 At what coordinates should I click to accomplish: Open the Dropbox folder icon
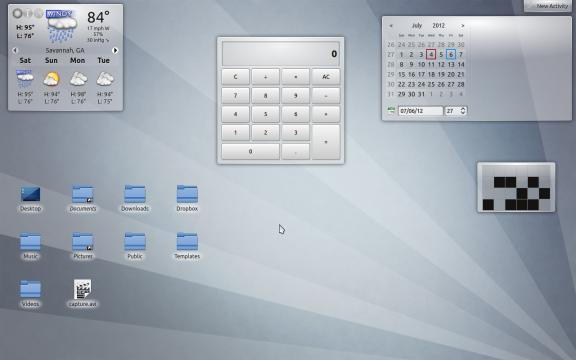coord(187,194)
